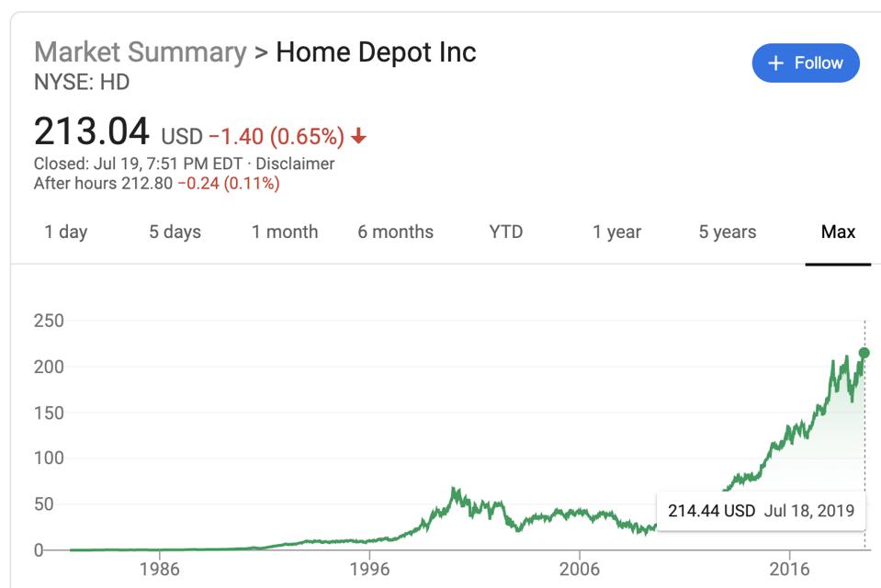This screenshot has height=588, width=881.
Task: Open the YTD chart tab
Action: pyautogui.click(x=505, y=232)
